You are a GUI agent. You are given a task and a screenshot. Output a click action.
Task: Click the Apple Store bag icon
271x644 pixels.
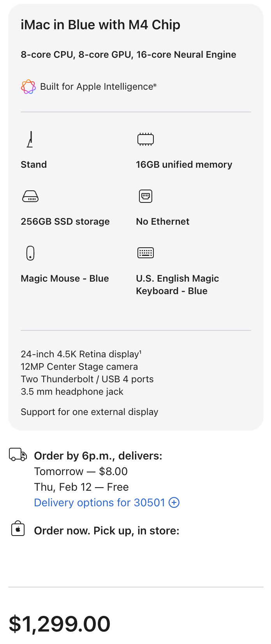tap(18, 529)
